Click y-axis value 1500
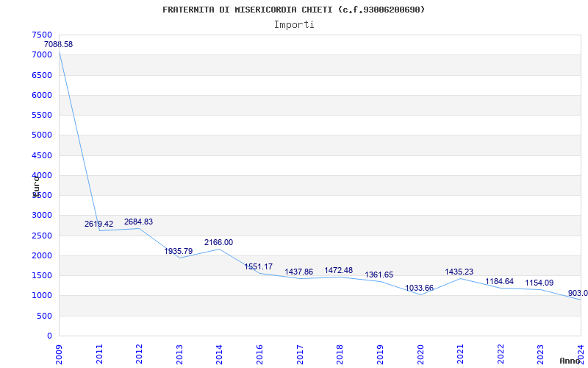Viewport: 588px width, 368px height. click(x=42, y=275)
